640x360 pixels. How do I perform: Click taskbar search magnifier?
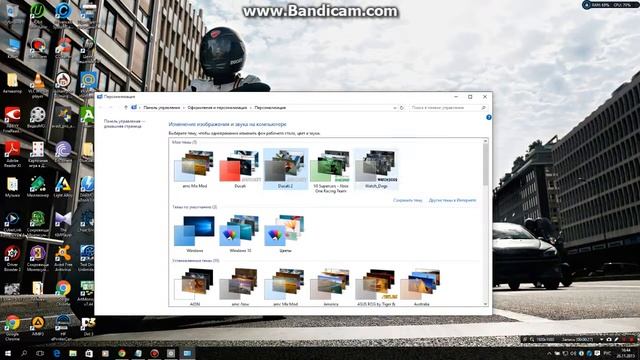(x=24, y=353)
